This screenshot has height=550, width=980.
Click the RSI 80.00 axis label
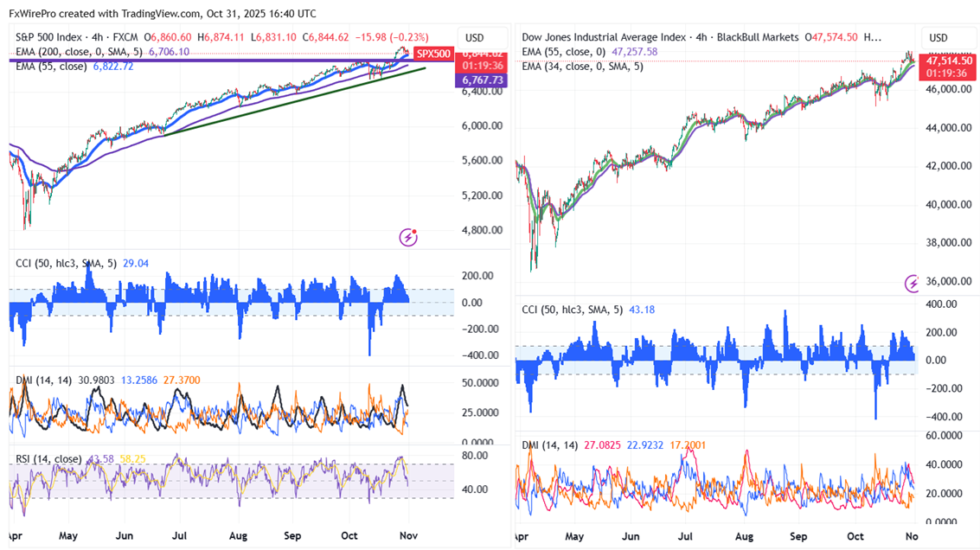coord(474,456)
